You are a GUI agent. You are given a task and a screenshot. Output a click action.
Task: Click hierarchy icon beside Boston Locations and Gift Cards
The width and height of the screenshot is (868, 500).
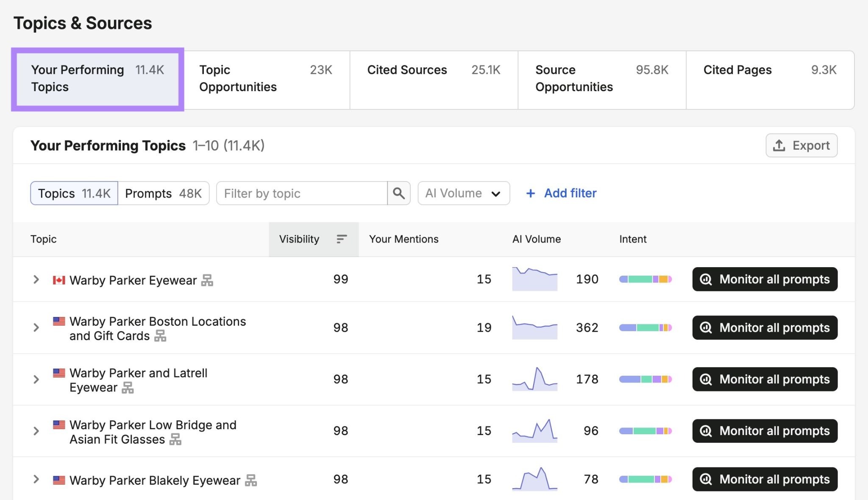pyautogui.click(x=160, y=336)
